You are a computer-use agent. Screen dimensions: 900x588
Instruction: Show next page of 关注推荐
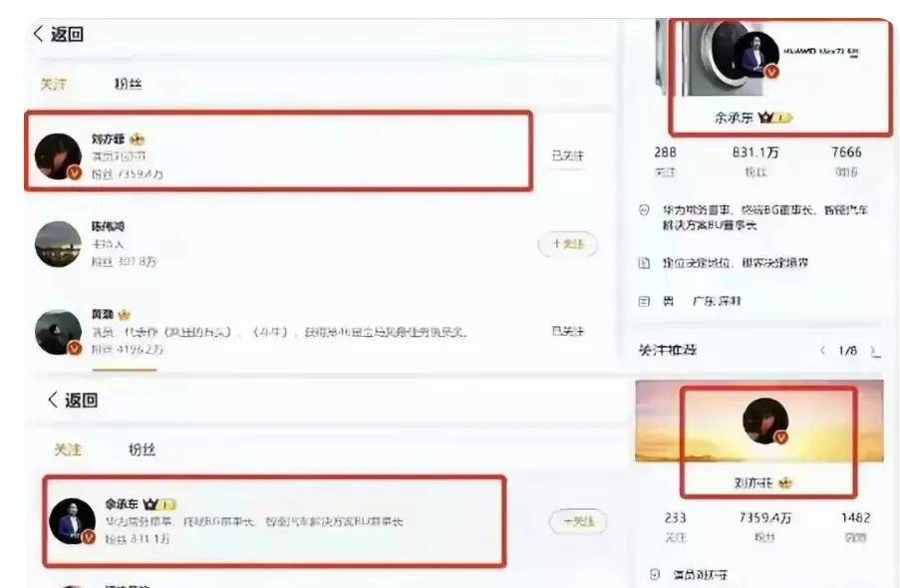coord(875,350)
